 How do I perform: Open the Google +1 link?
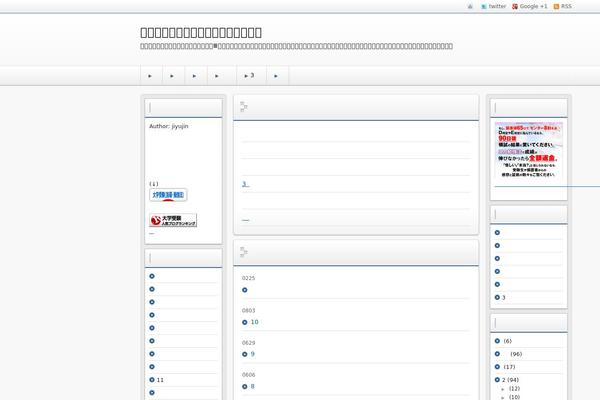point(533,7)
